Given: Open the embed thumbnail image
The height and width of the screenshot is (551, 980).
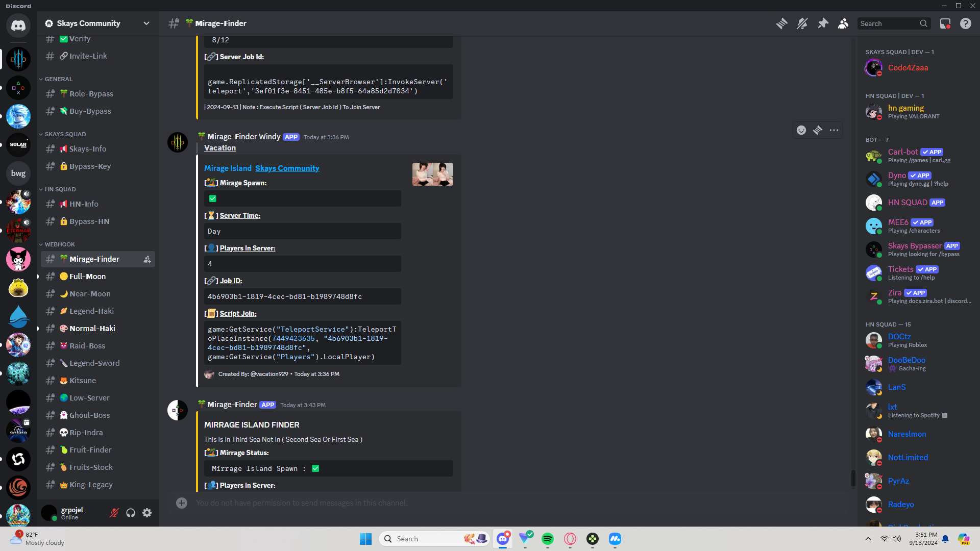Looking at the screenshot, I should click(x=433, y=174).
